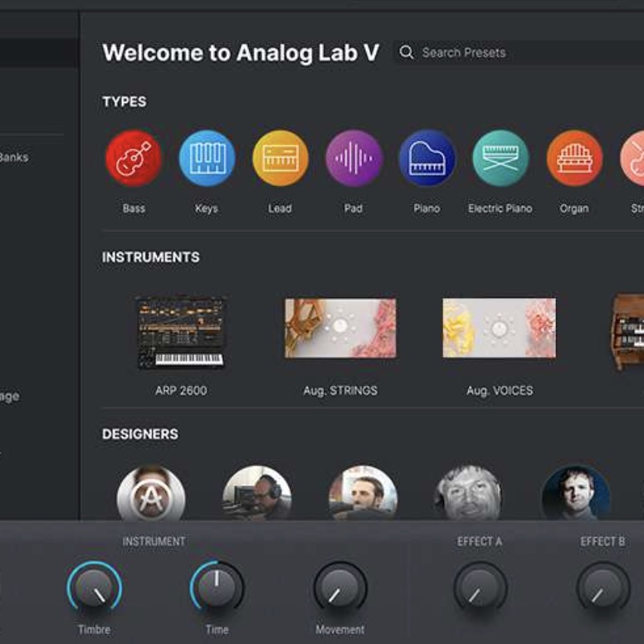
Task: Open the Banks item in sidebar
Action: coord(13,158)
